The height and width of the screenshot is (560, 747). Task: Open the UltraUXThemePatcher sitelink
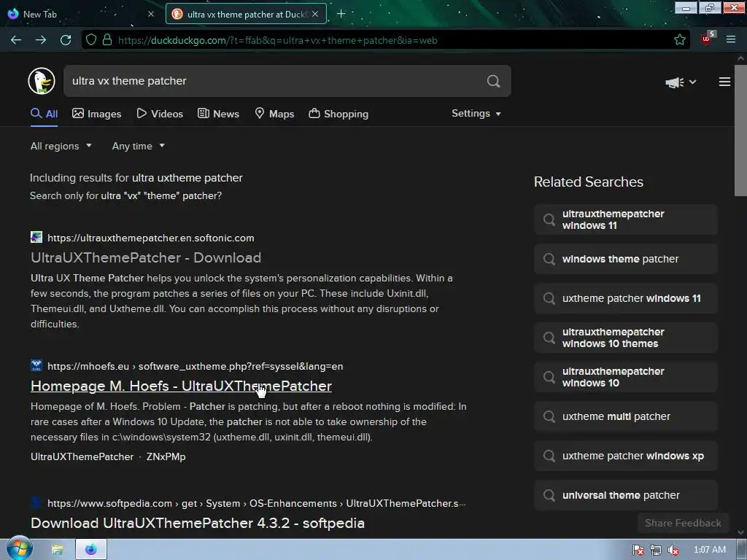tap(82, 456)
